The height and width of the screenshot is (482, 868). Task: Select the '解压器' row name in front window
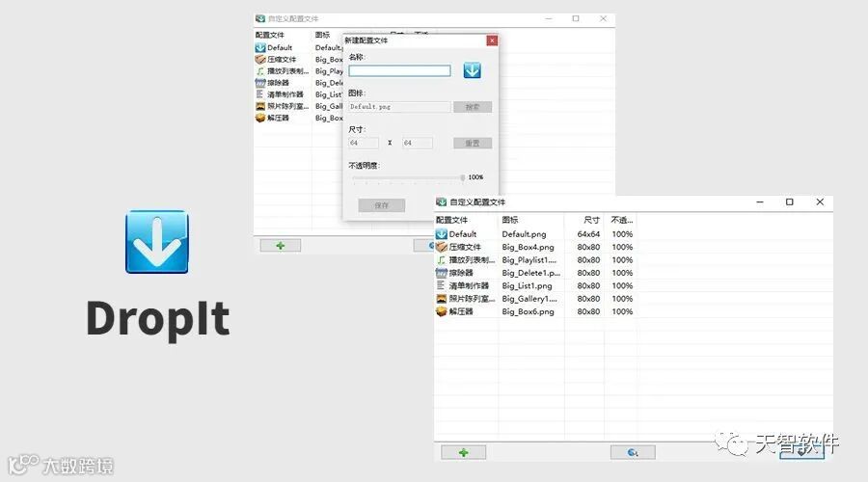tap(461, 311)
